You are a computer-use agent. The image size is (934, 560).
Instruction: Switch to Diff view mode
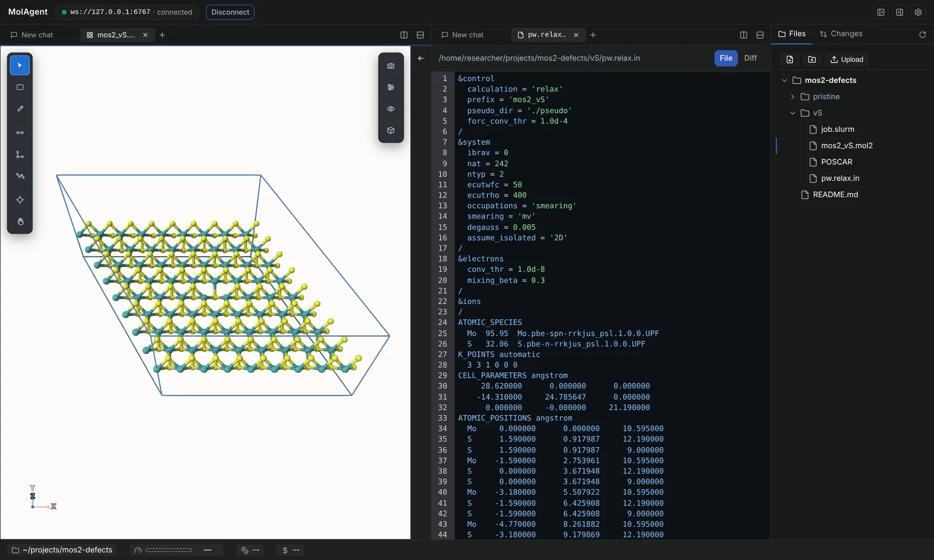751,58
